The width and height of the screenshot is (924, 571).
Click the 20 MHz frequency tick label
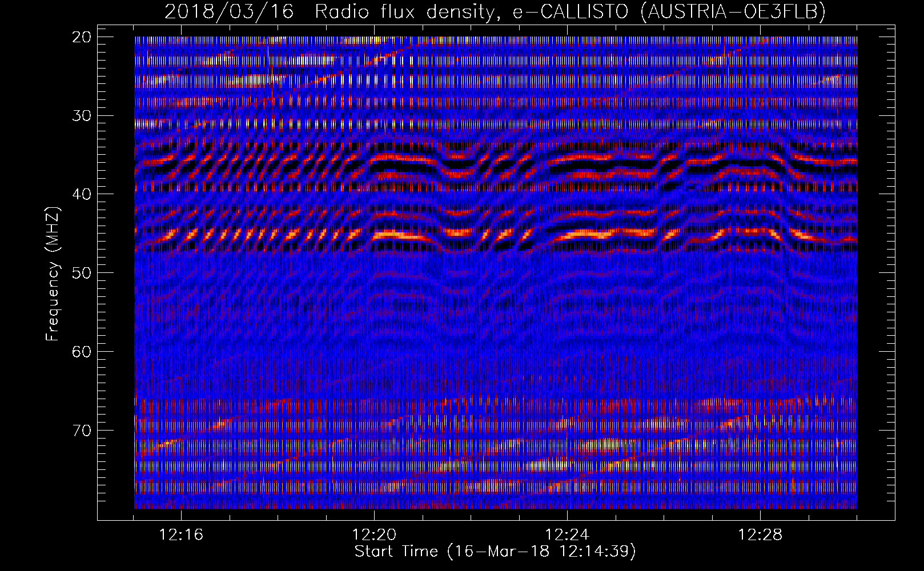click(82, 37)
